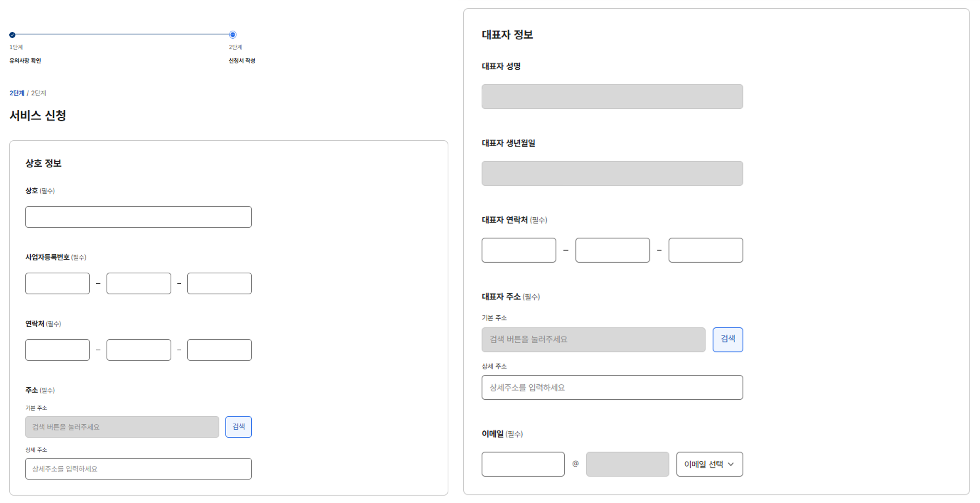Click first 사업자등록번호 input box

pos(57,284)
